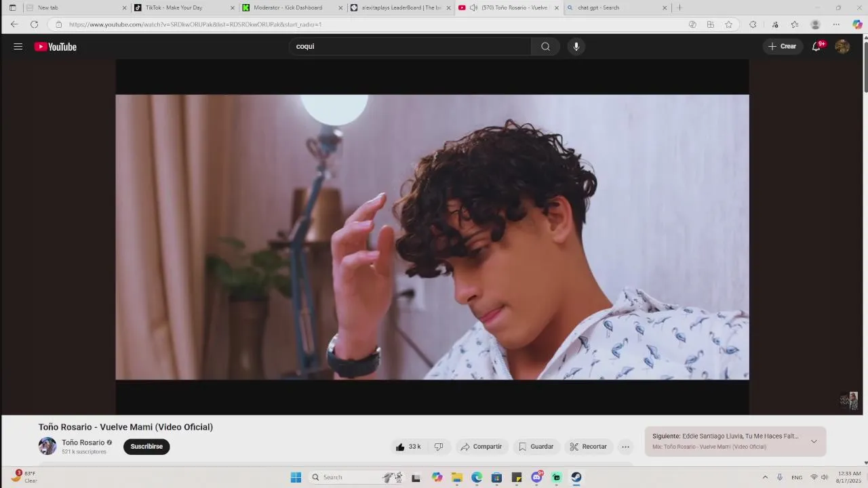Image resolution: width=868 pixels, height=488 pixels.
Task: Add page to favorites star icon
Action: coord(728,24)
